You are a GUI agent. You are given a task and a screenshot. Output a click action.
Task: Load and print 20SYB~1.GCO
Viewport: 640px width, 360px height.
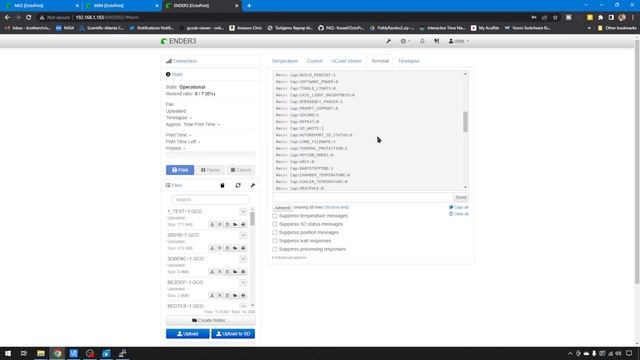point(243,248)
